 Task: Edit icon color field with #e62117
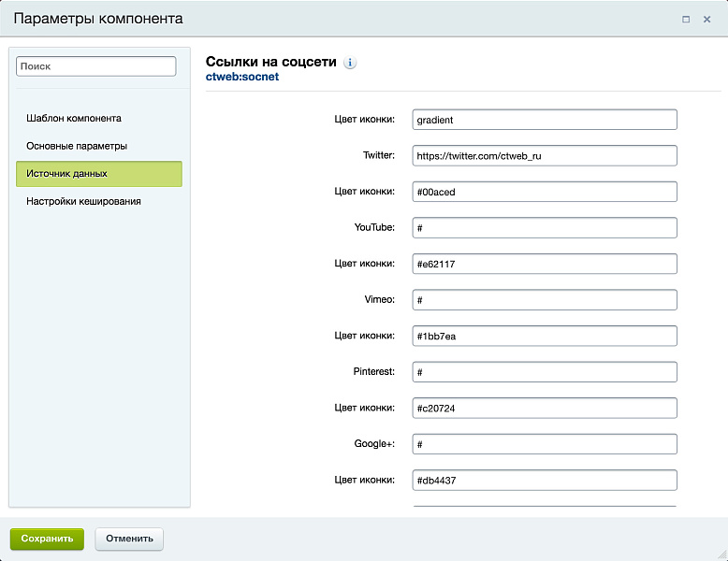click(544, 264)
